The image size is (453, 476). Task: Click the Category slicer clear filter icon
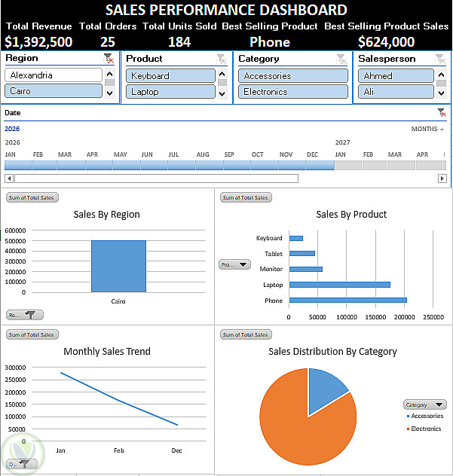pos(341,59)
